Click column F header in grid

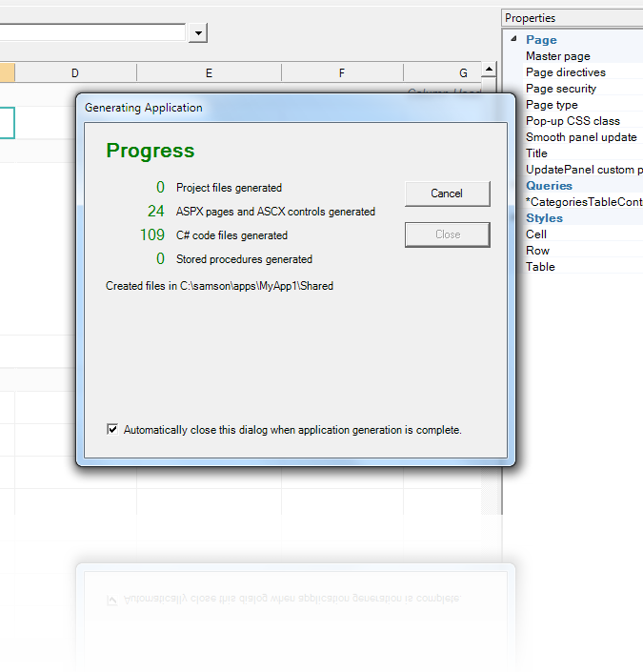[x=341, y=73]
